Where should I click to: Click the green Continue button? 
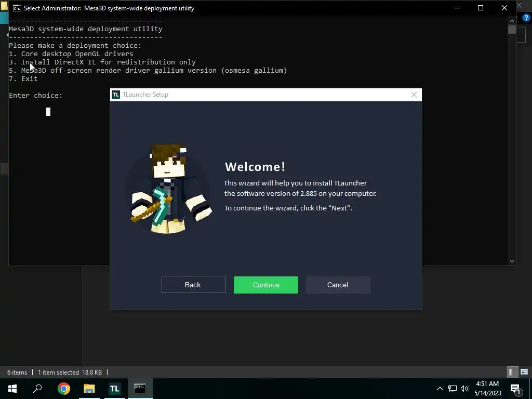pyautogui.click(x=265, y=285)
